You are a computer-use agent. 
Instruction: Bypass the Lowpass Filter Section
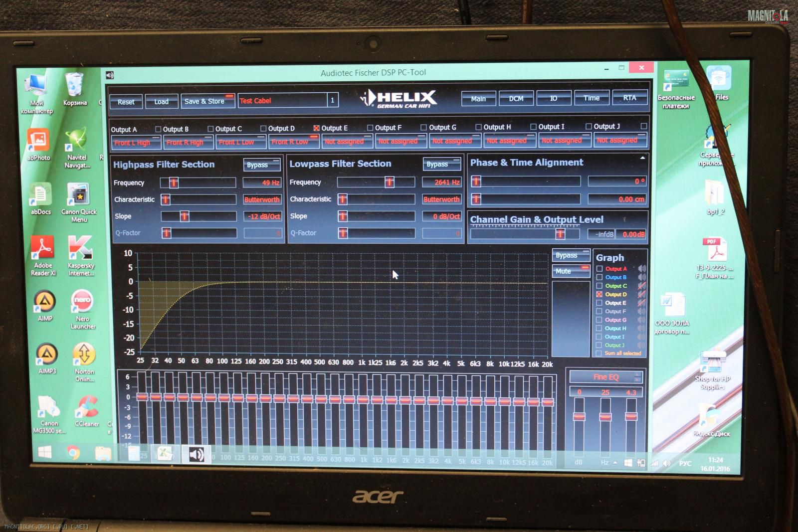(x=442, y=164)
